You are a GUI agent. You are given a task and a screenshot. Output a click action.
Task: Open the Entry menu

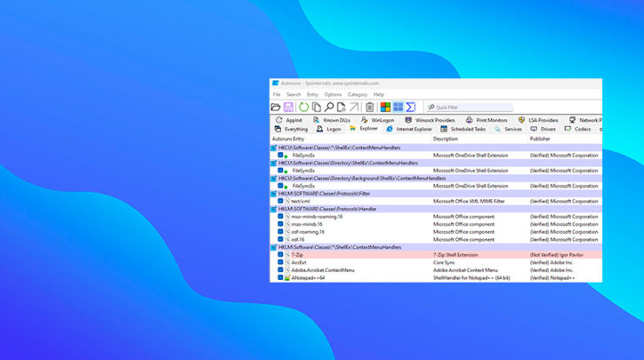click(312, 94)
